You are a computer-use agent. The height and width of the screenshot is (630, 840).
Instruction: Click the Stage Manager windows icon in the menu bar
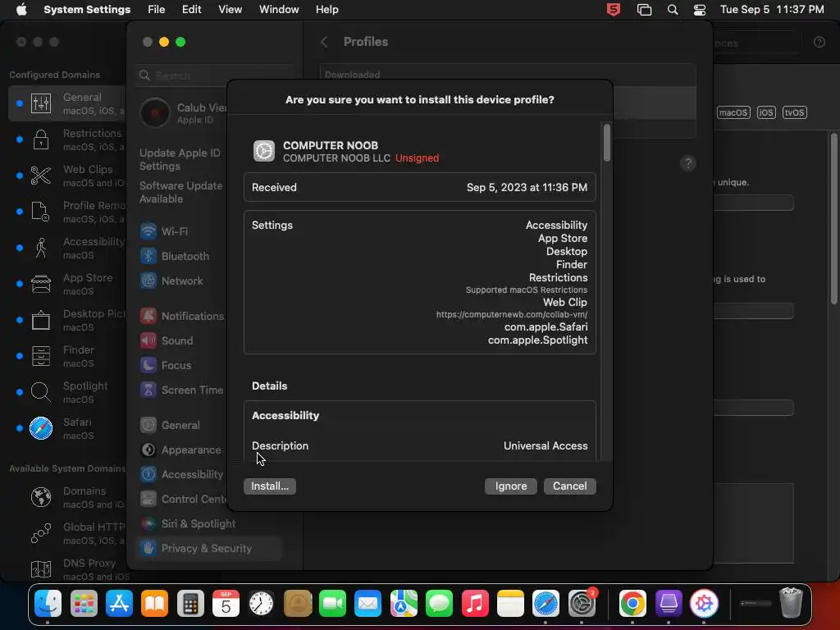644,10
